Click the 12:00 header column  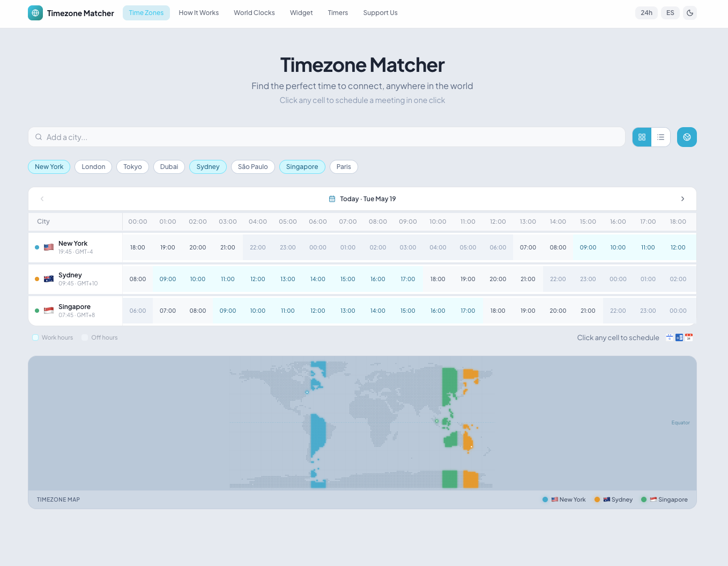(x=498, y=222)
